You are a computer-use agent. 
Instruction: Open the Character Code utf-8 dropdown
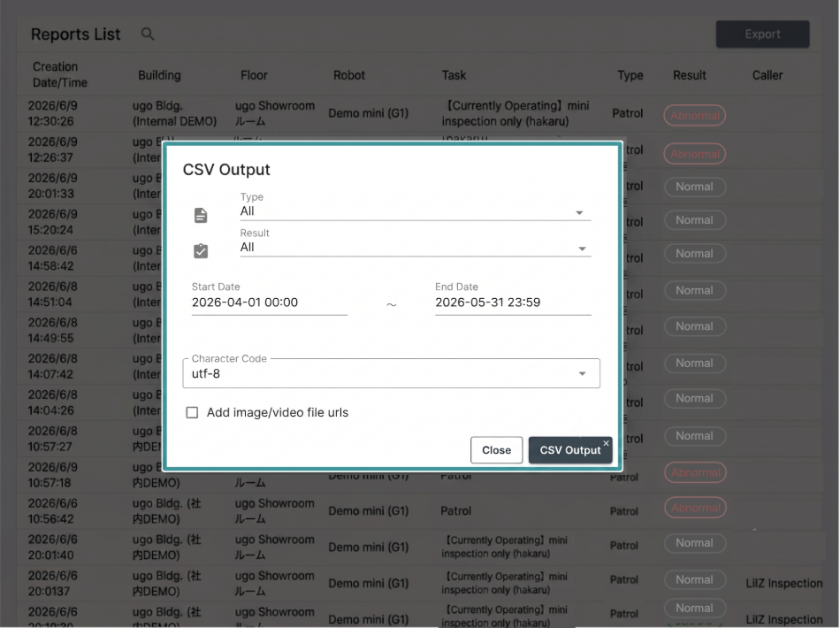point(391,373)
